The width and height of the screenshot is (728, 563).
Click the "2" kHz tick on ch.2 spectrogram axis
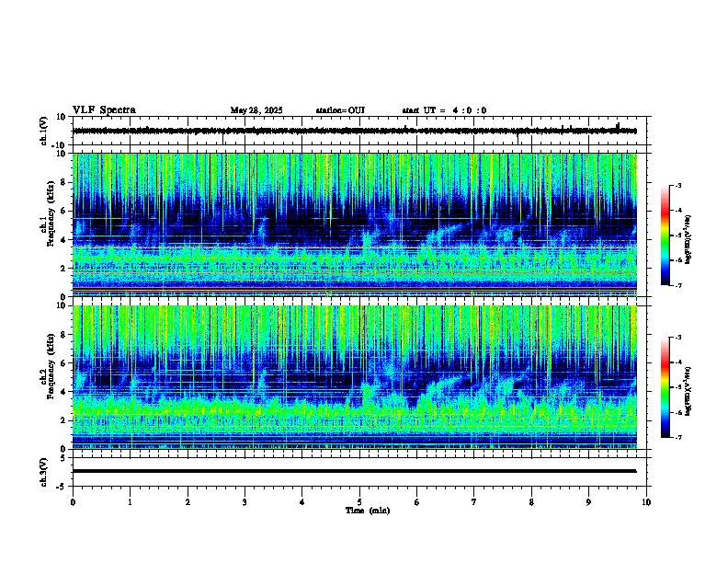[64, 420]
